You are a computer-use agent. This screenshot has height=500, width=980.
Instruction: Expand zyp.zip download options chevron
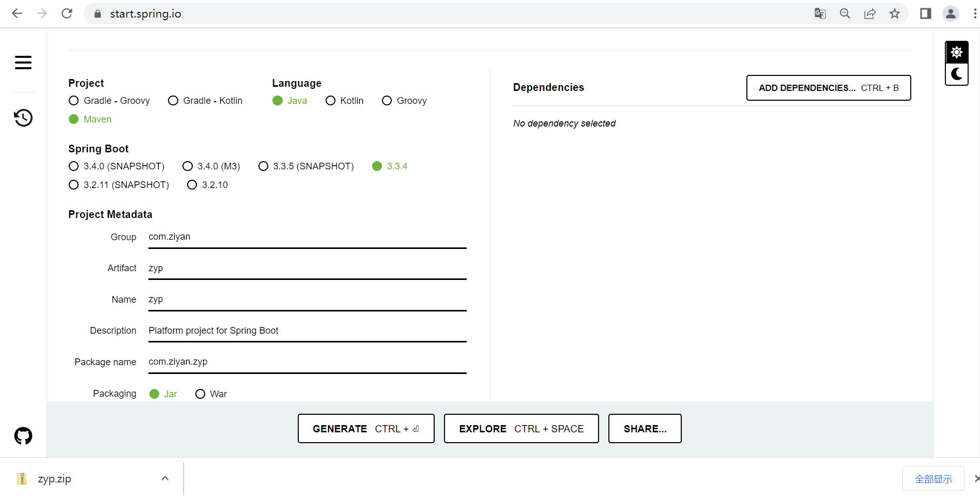coord(165,478)
